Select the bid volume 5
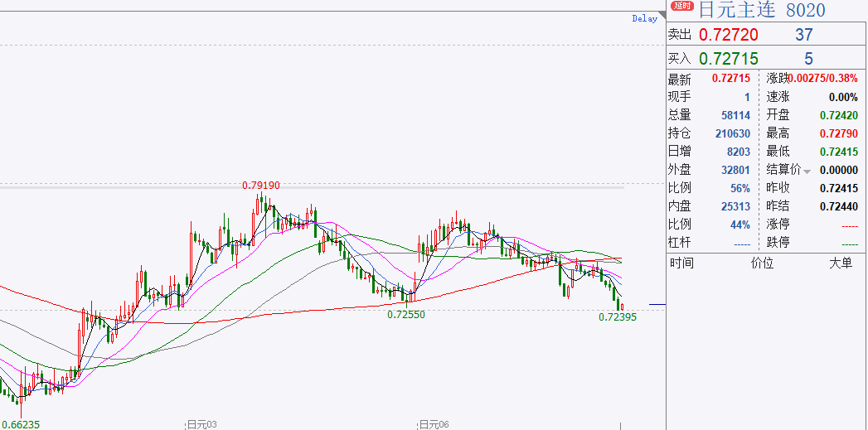The image size is (868, 430). (x=809, y=59)
